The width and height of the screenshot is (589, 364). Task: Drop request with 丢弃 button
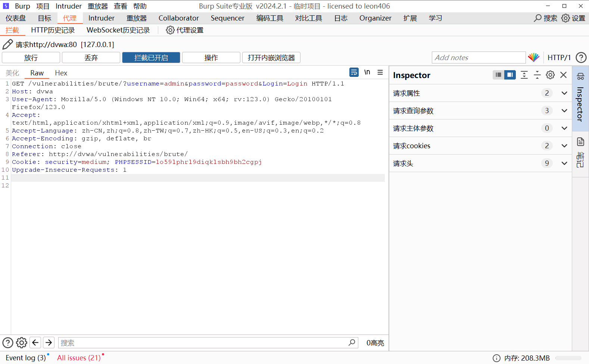pos(91,57)
